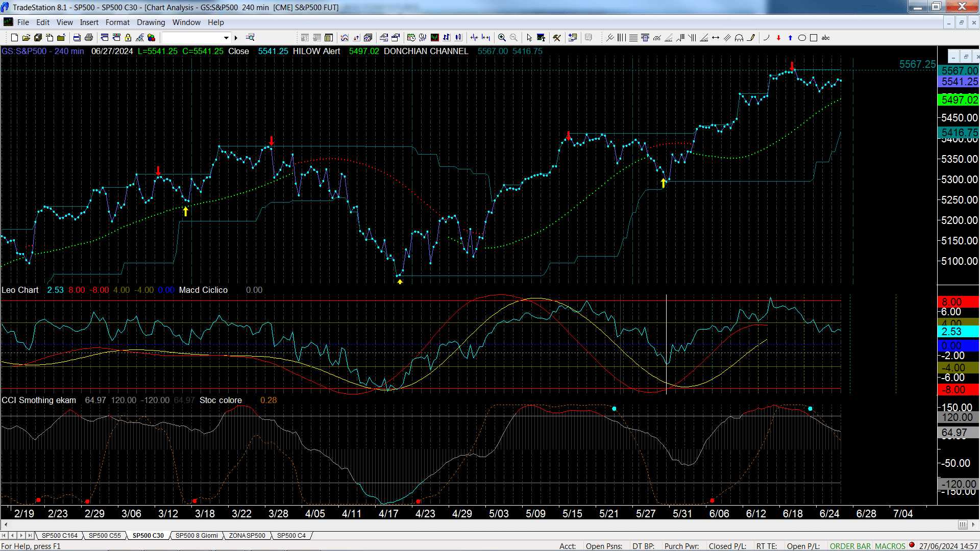Click the colored cubes icon
The width and height of the screenshot is (980, 551).
pos(152,38)
